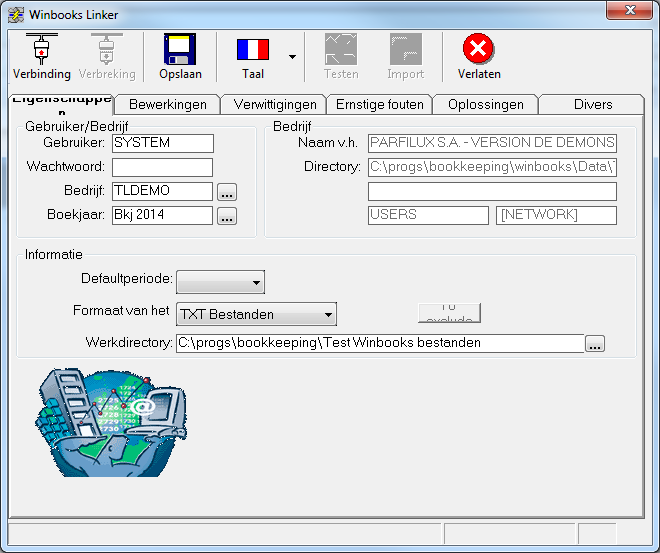This screenshot has width=660, height=553.
Task: Open the Defaultperiode dropdown
Action: coord(221,282)
